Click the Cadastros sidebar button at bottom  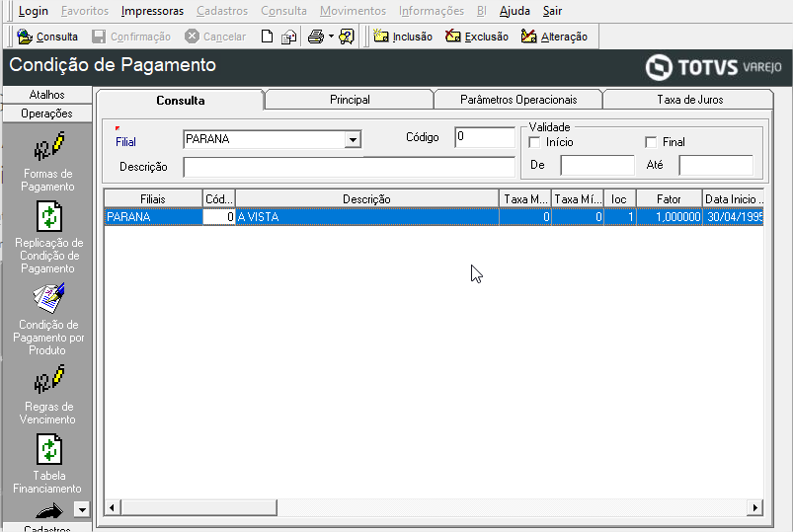(47, 528)
